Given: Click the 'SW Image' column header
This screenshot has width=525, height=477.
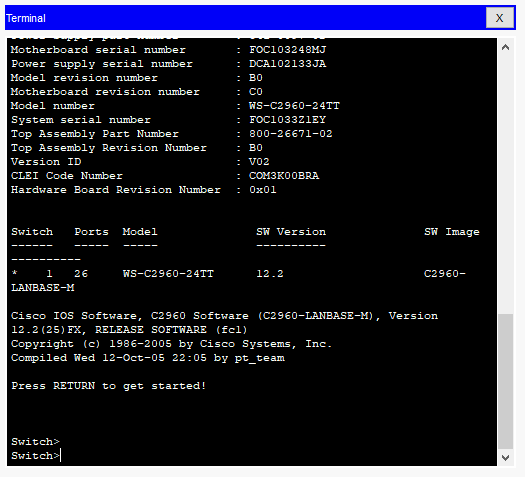Looking at the screenshot, I should [452, 232].
